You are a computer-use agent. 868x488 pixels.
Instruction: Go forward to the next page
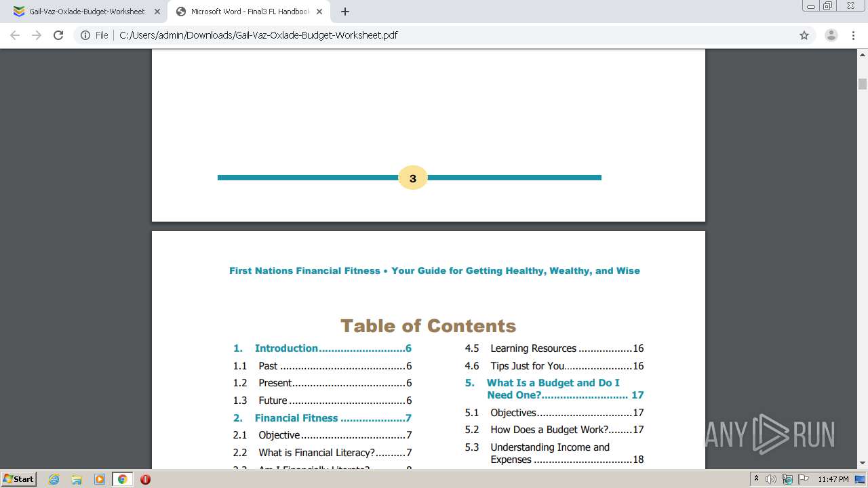tap(37, 35)
